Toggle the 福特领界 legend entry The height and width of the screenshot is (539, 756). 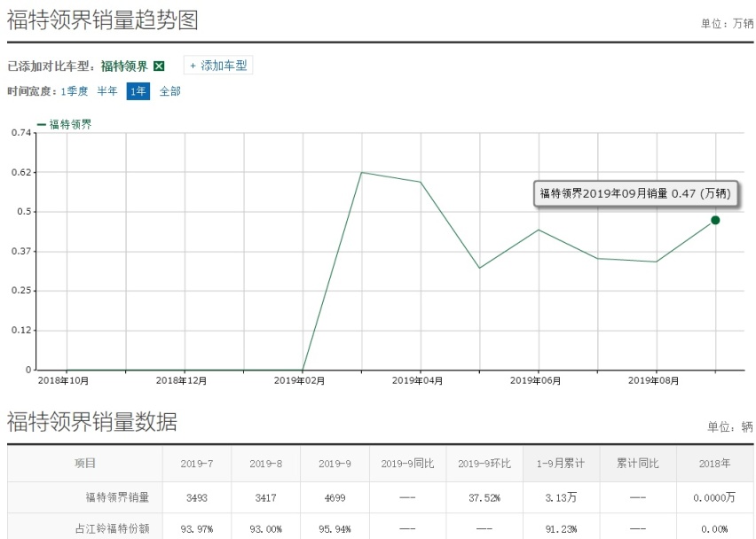pyautogui.click(x=65, y=124)
